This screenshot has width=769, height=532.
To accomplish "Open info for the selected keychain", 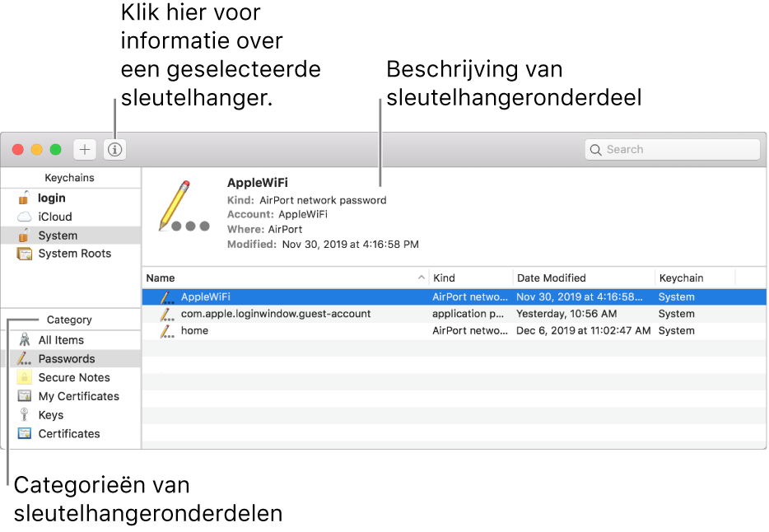I will pyautogui.click(x=114, y=150).
